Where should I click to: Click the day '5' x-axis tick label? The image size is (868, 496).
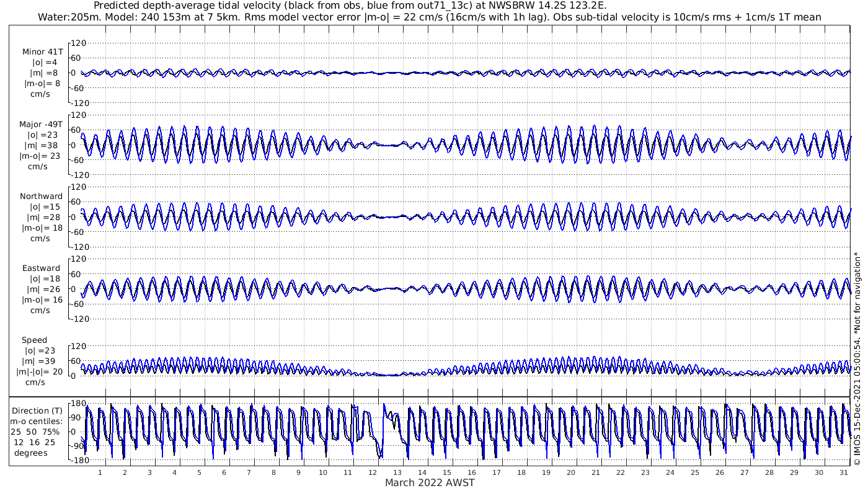[199, 472]
